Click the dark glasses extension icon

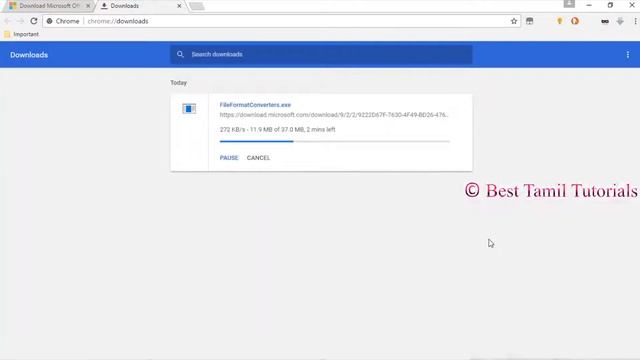click(605, 21)
